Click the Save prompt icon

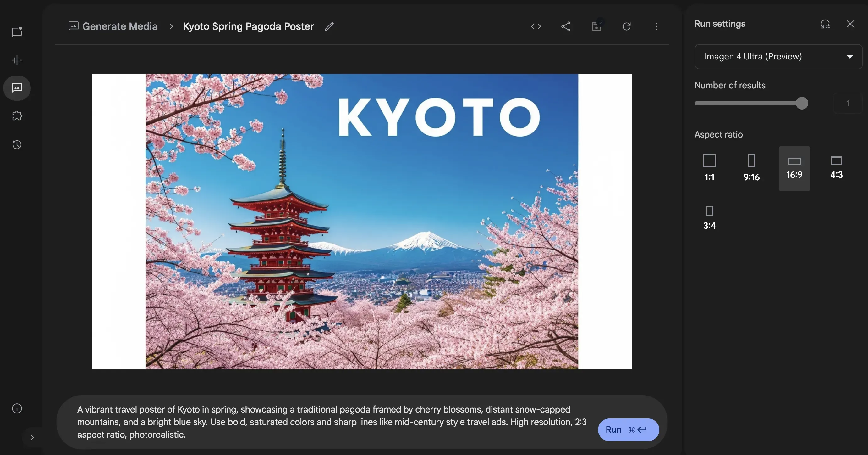(x=596, y=26)
